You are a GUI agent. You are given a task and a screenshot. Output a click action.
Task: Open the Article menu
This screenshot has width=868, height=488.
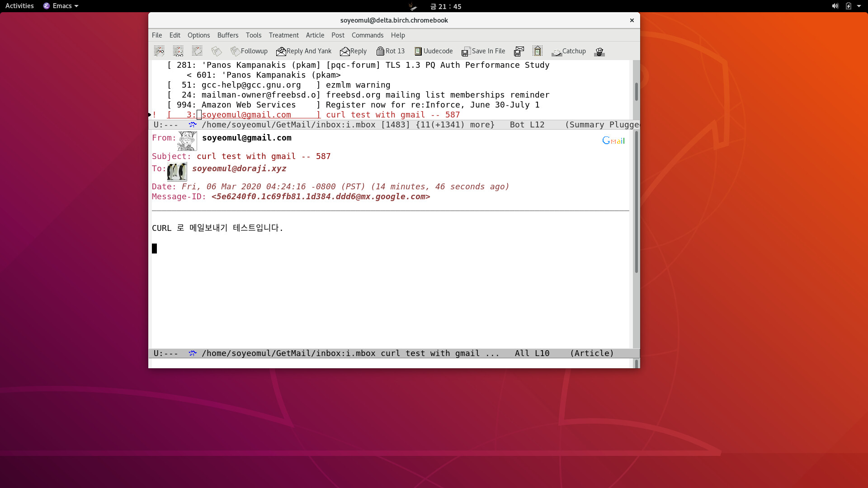coord(315,35)
